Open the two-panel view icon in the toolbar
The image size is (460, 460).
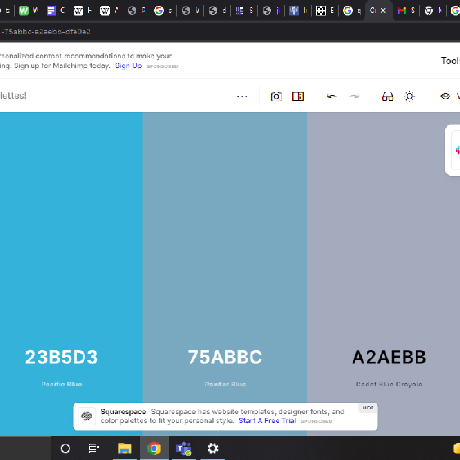[x=298, y=96]
